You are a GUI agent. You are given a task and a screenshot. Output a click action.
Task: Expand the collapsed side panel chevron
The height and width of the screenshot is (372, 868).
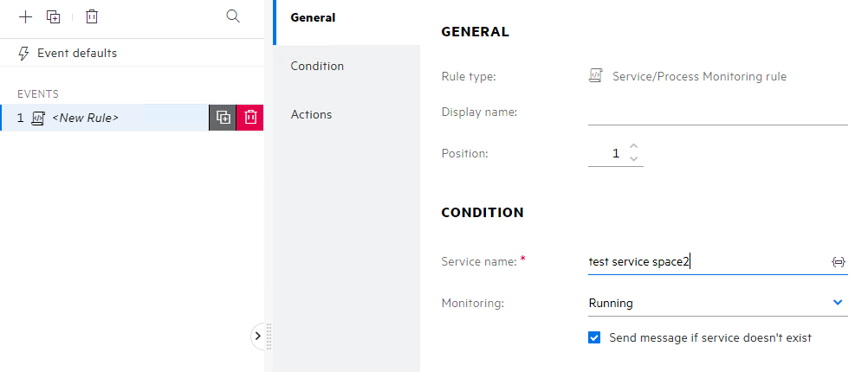258,336
